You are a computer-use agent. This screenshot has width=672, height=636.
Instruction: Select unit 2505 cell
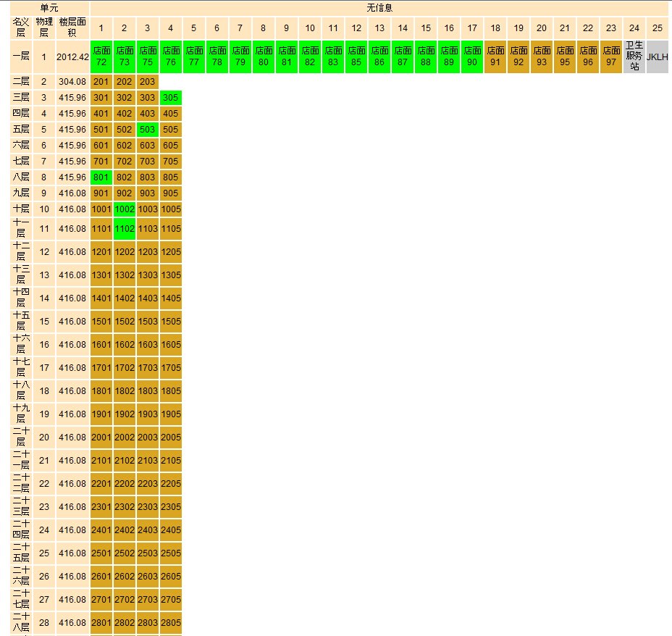click(x=171, y=553)
